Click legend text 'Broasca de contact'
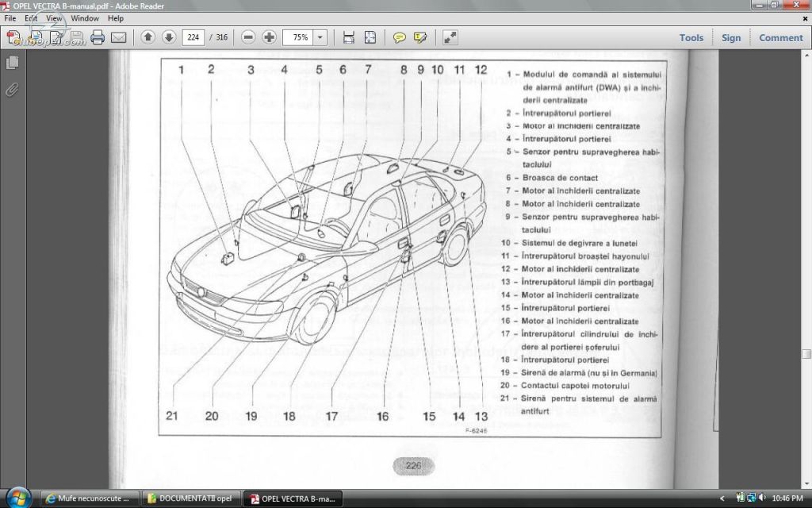812x508 pixels. click(560, 178)
